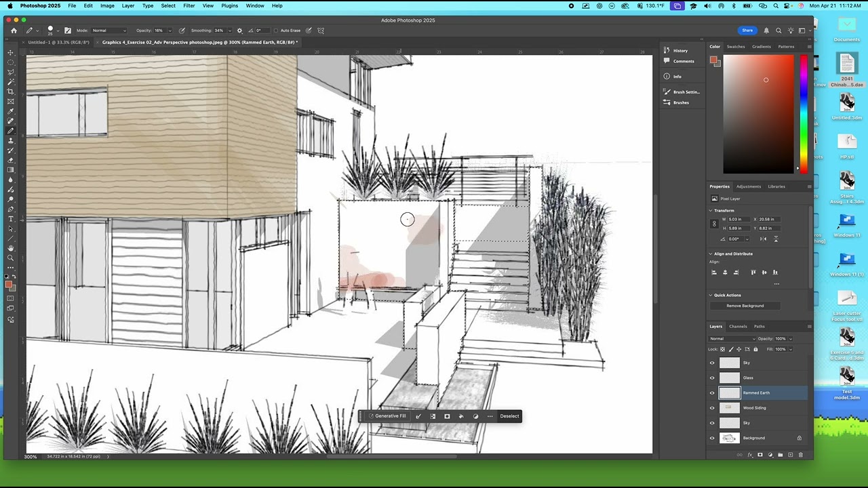Image resolution: width=868 pixels, height=488 pixels.
Task: Enable the Auto Erase checkbox
Action: pos(276,30)
